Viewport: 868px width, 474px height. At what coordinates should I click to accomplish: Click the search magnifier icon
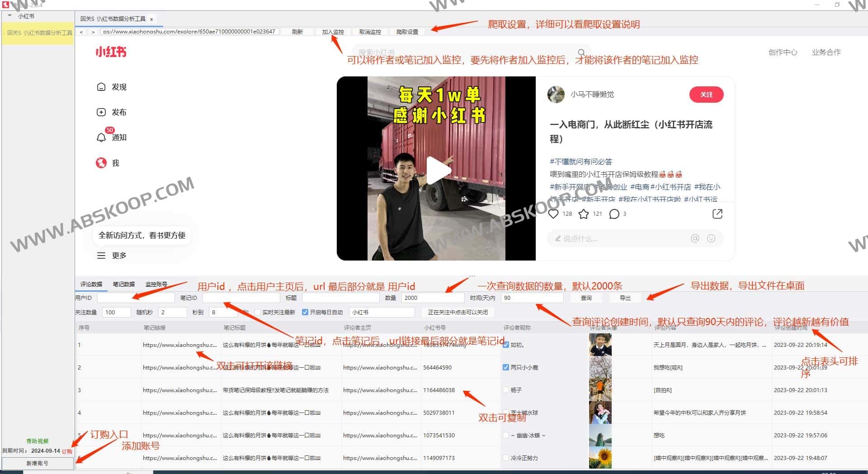click(x=582, y=52)
